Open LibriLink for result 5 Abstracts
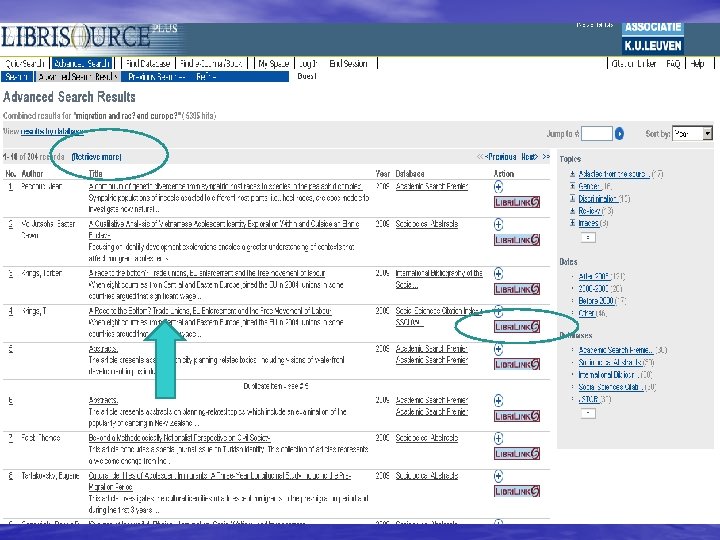Image resolution: width=720 pixels, height=540 pixels. point(517,365)
